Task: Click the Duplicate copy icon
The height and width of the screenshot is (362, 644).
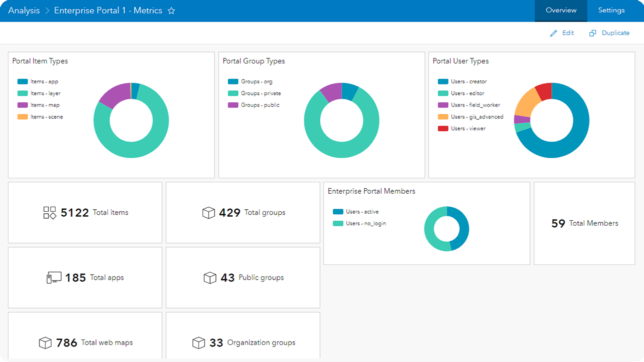Action: point(592,32)
